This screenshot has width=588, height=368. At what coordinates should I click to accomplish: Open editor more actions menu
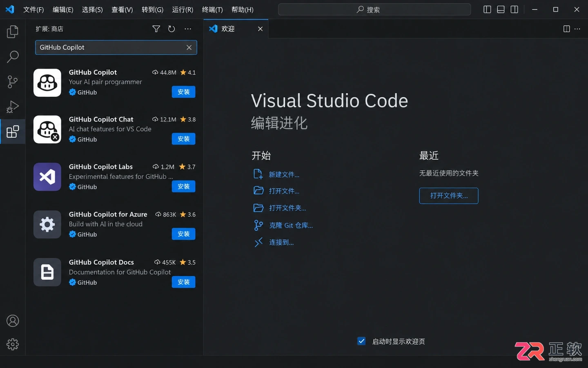(577, 29)
